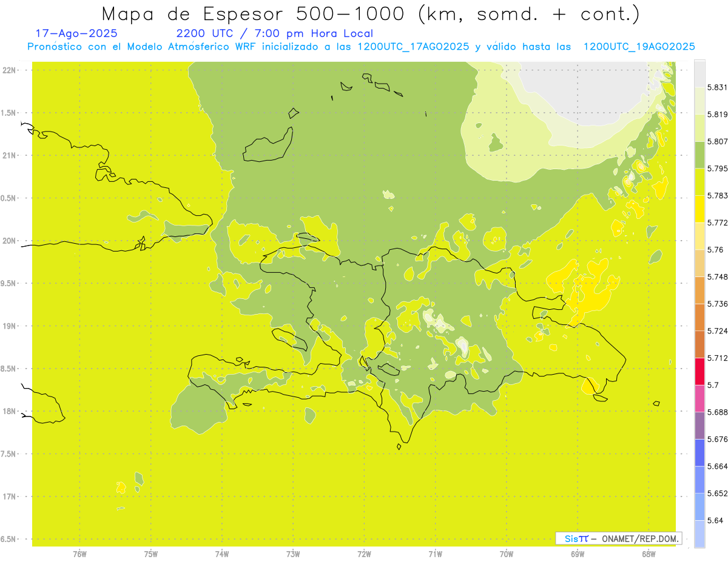Click the '7.5N' latitude label
Viewport: 728px width, 562px height.
click(9, 454)
